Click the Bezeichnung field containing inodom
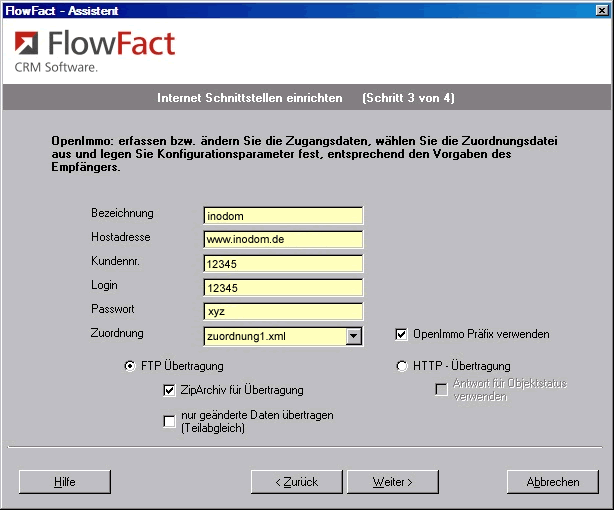614x510 pixels. click(282, 215)
